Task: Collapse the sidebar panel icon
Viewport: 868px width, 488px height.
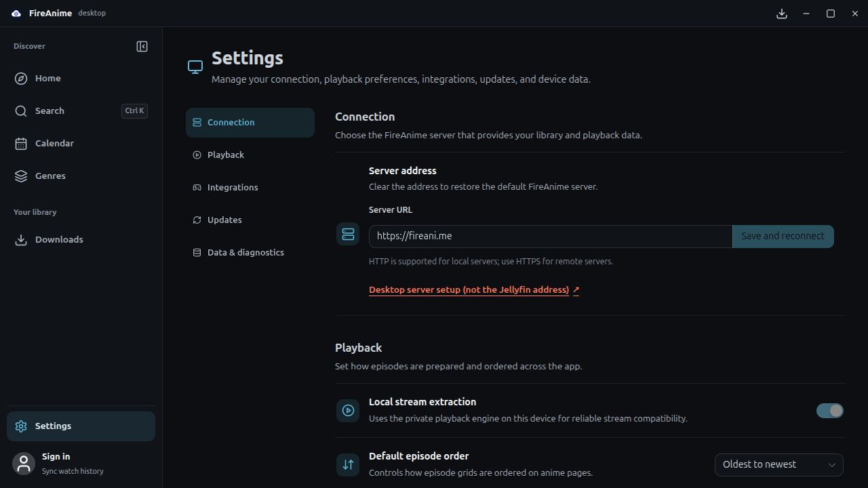Action: point(142,47)
